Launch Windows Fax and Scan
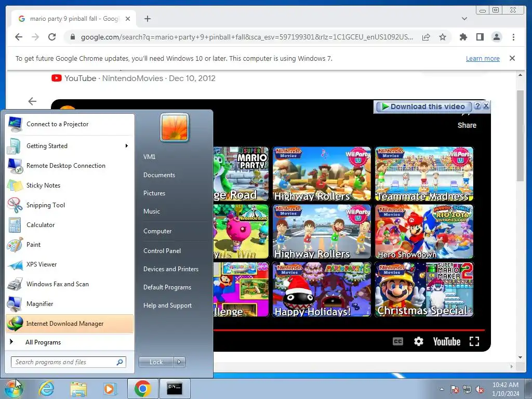Image resolution: width=532 pixels, height=399 pixels. coord(70,284)
